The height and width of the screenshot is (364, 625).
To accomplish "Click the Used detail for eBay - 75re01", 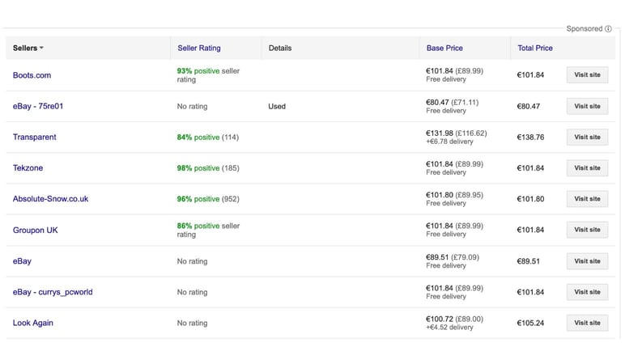I will coord(277,106).
